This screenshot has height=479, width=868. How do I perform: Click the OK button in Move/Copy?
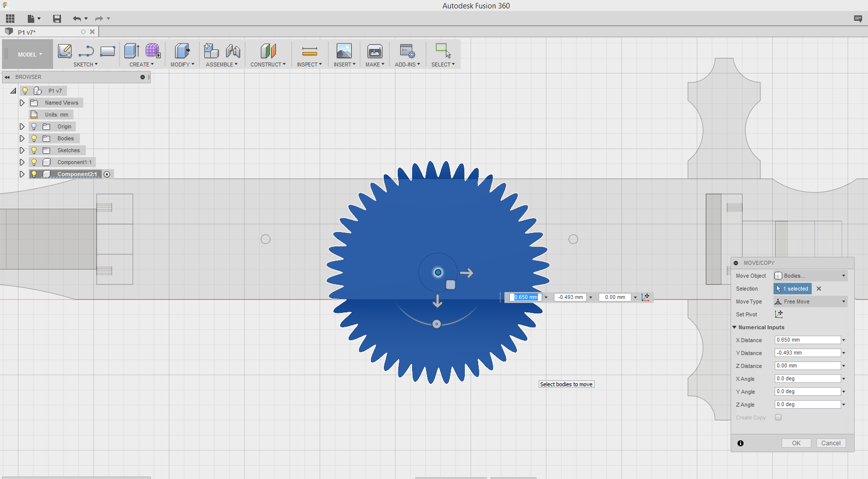click(796, 443)
